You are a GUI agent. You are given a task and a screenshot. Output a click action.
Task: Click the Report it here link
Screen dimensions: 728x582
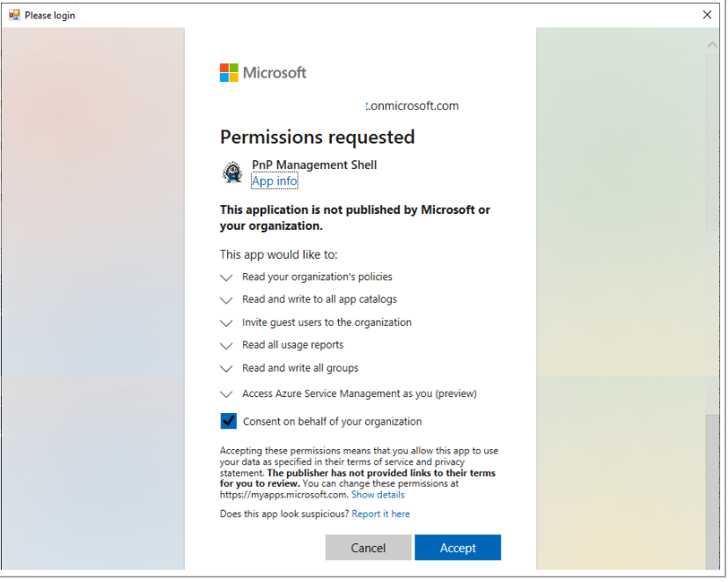[380, 514]
